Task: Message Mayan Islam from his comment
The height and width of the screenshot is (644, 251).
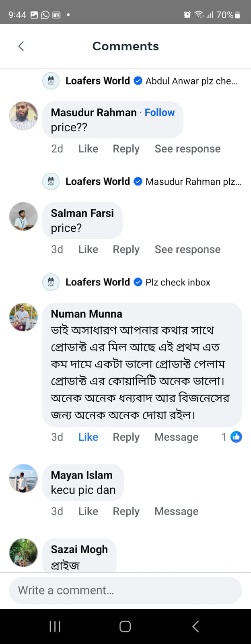Action: (x=176, y=511)
